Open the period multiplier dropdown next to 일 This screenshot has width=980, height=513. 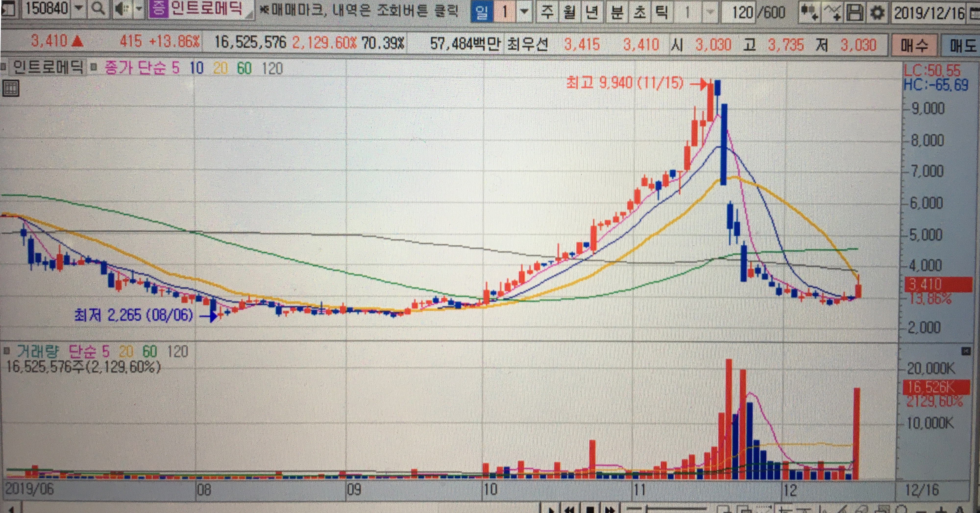(524, 12)
